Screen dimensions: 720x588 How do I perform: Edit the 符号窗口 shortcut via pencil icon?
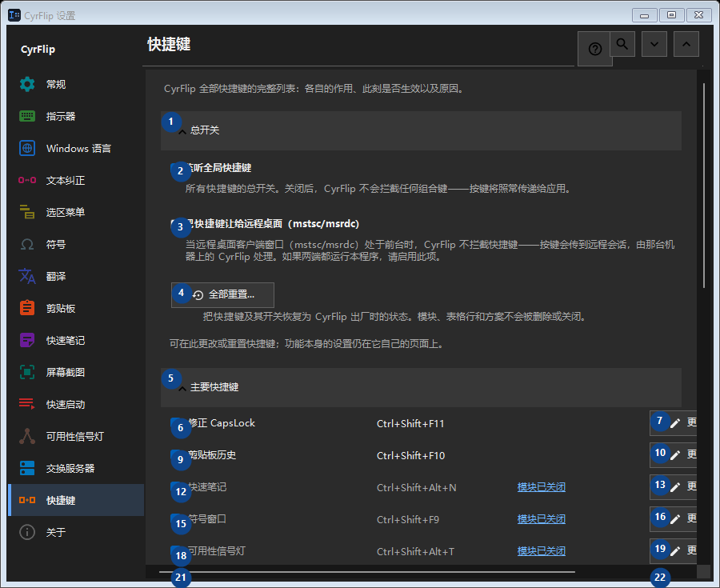[675, 519]
